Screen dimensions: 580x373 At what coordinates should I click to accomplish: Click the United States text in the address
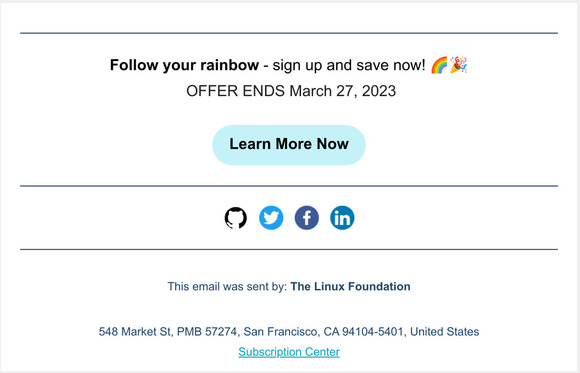click(x=445, y=332)
